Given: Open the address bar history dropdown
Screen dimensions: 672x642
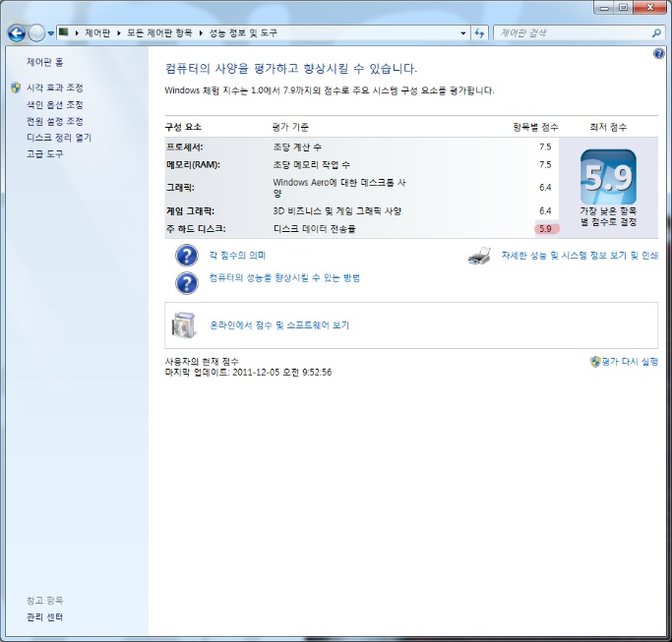Looking at the screenshot, I should [x=462, y=33].
